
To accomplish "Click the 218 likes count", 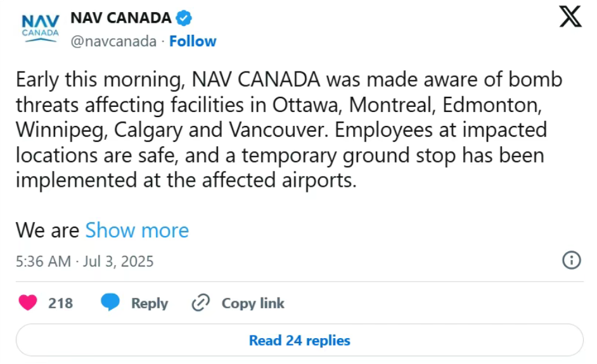I will coord(60,303).
